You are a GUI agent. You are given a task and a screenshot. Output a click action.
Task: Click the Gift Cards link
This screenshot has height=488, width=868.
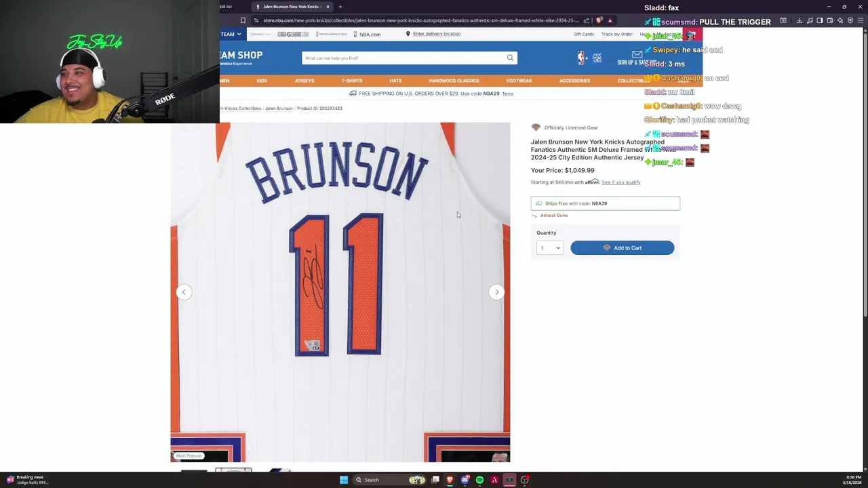point(583,34)
